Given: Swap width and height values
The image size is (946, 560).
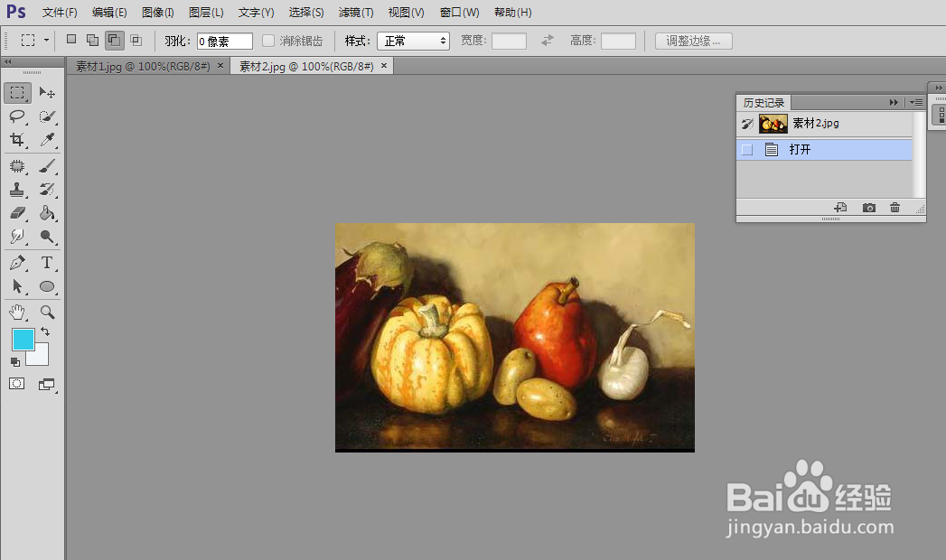Looking at the screenshot, I should click(548, 41).
